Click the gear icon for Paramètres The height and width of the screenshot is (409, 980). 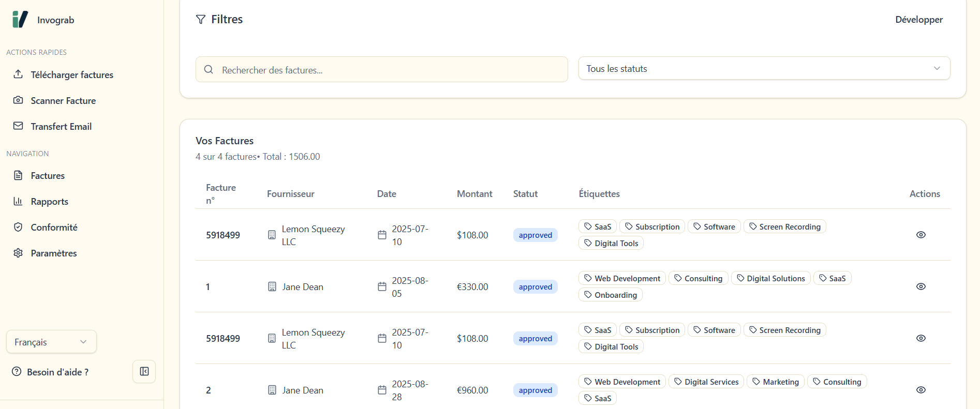pyautogui.click(x=18, y=253)
